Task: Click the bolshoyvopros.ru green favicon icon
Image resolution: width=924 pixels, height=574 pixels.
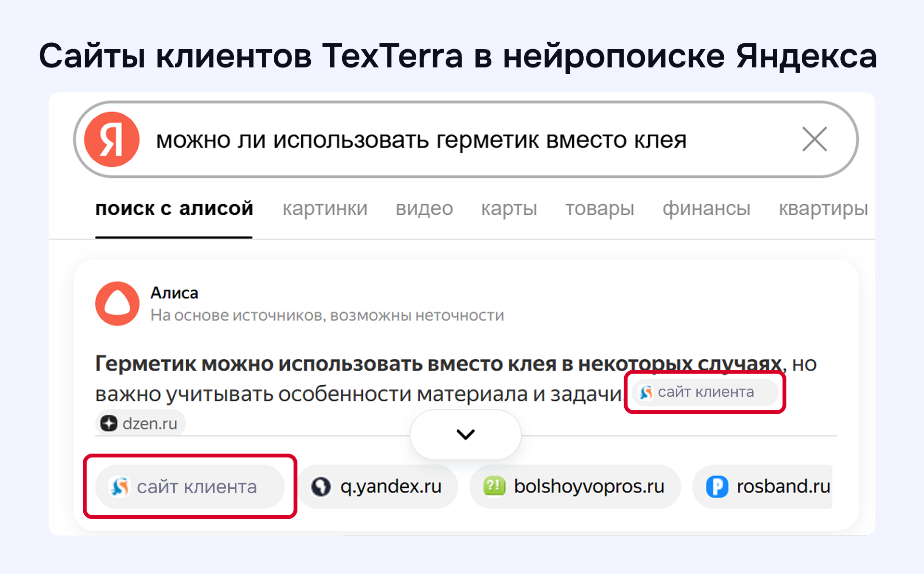Action: pyautogui.click(x=494, y=486)
